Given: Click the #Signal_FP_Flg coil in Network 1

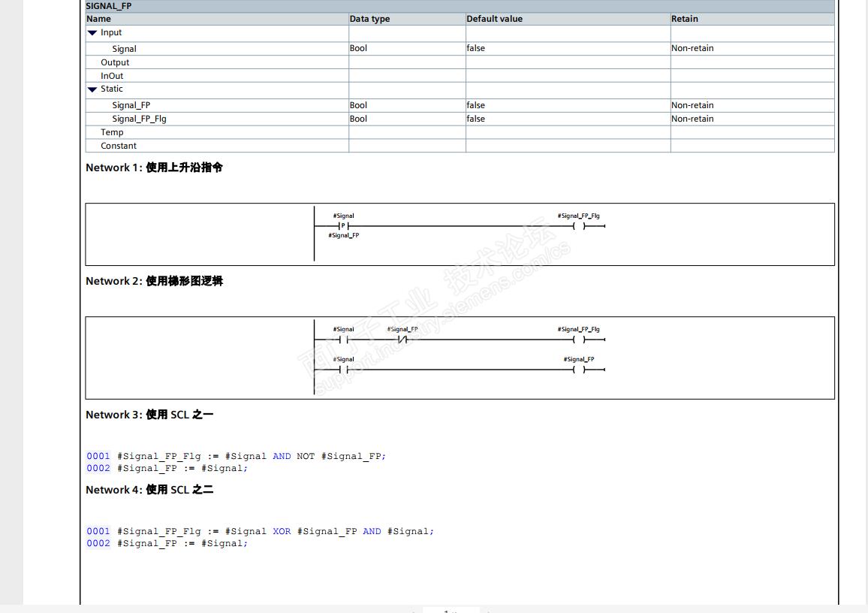Looking at the screenshot, I should [579, 226].
